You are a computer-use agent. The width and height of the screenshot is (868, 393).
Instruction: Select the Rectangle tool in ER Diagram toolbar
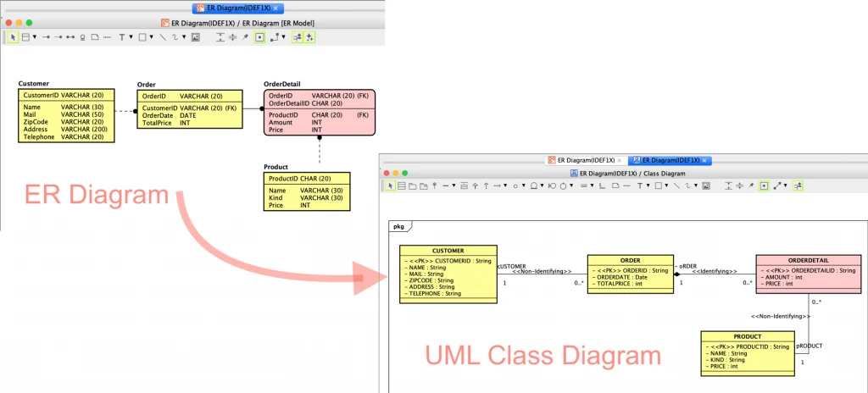142,37
